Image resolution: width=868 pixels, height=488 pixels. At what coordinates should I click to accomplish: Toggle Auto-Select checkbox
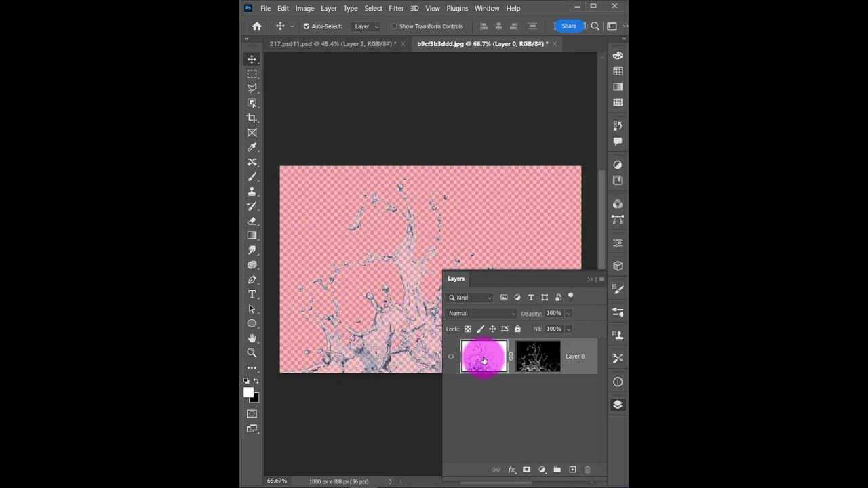pos(307,26)
